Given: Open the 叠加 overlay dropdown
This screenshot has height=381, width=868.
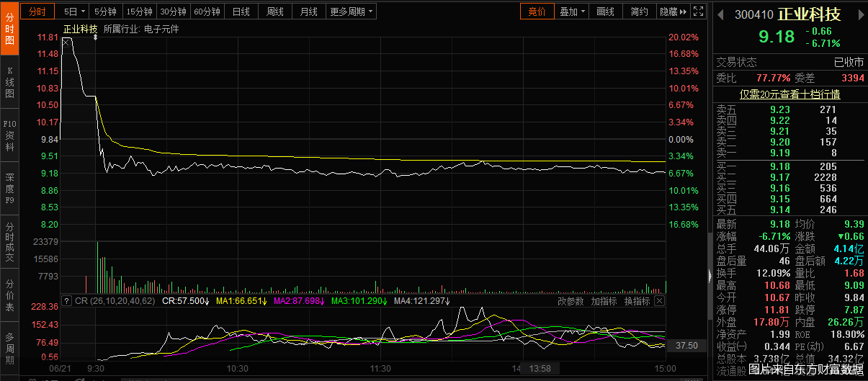Looking at the screenshot, I should [572, 12].
